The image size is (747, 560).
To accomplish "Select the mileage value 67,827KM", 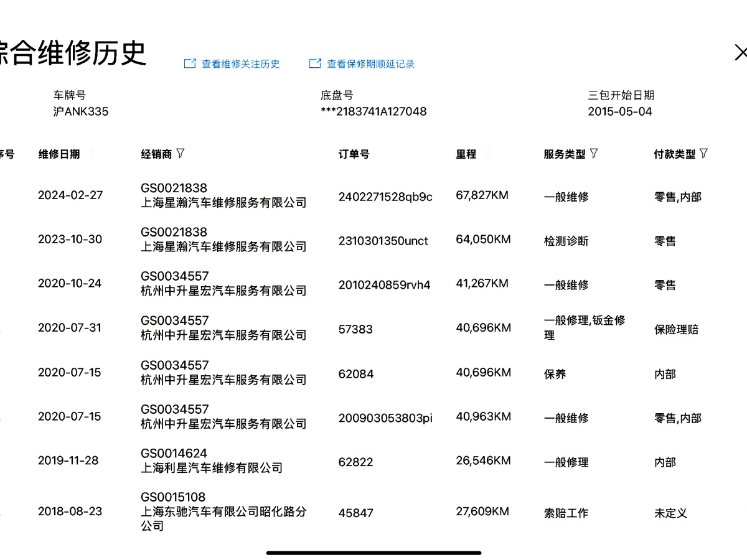I will 482,195.
